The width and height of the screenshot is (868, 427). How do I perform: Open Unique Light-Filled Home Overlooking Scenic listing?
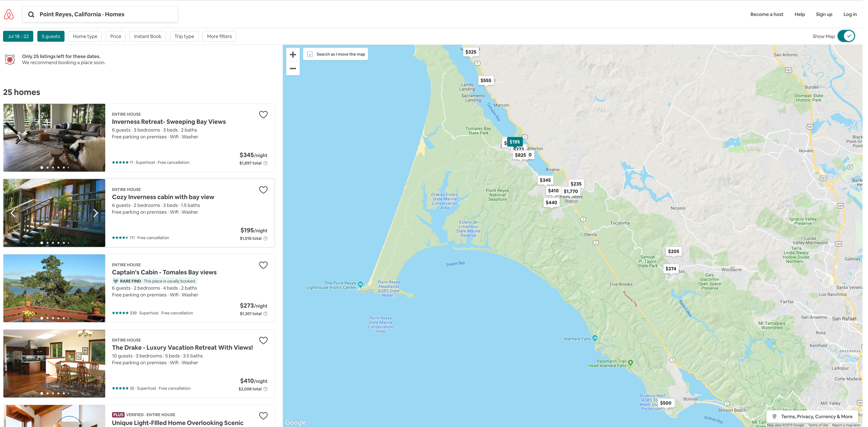click(178, 423)
